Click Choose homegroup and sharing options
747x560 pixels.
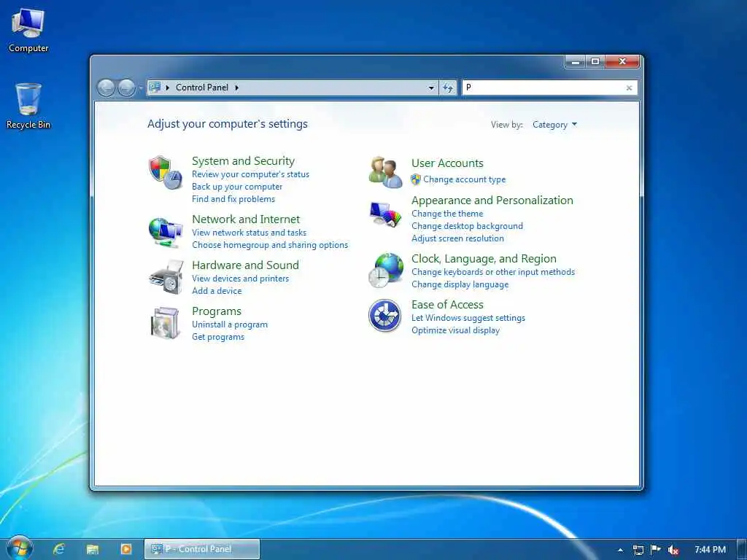(x=270, y=245)
